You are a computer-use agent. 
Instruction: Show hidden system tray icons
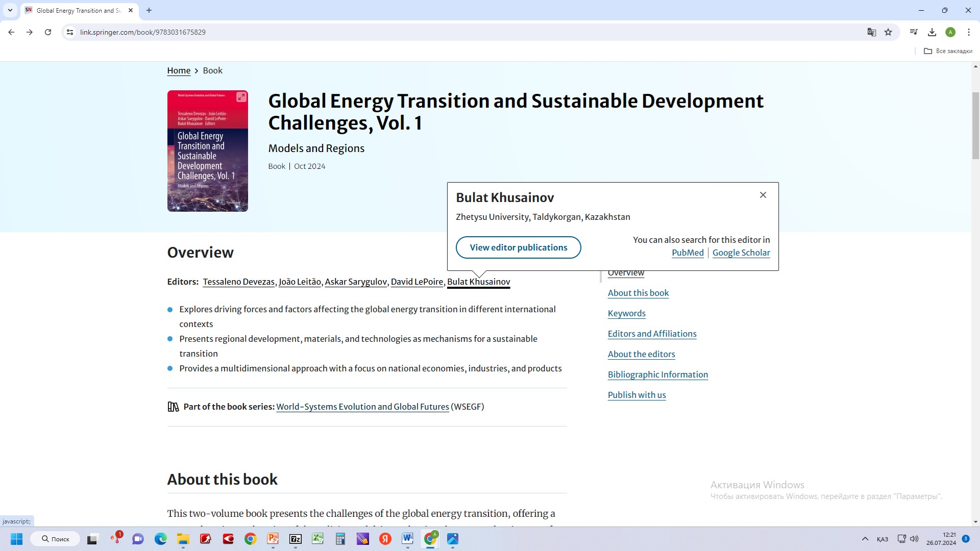pos(865,539)
